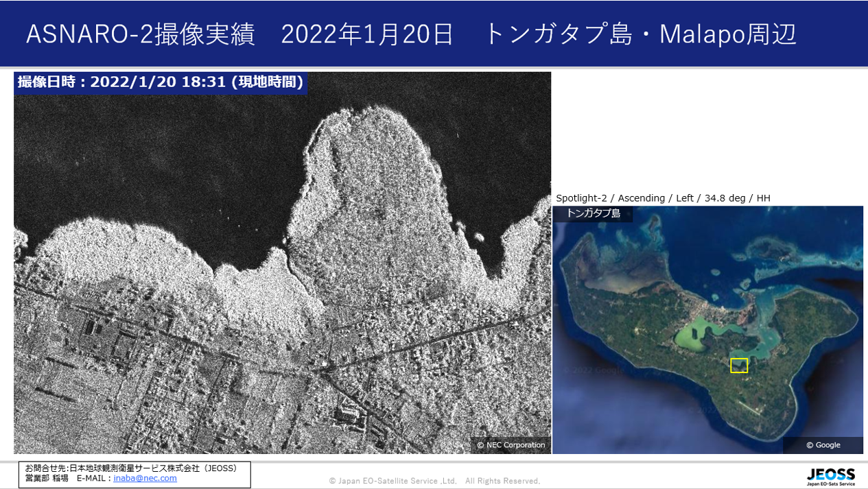Click the © Google attribution label
Image resolution: width=868 pixels, height=489 pixels.
point(823,445)
